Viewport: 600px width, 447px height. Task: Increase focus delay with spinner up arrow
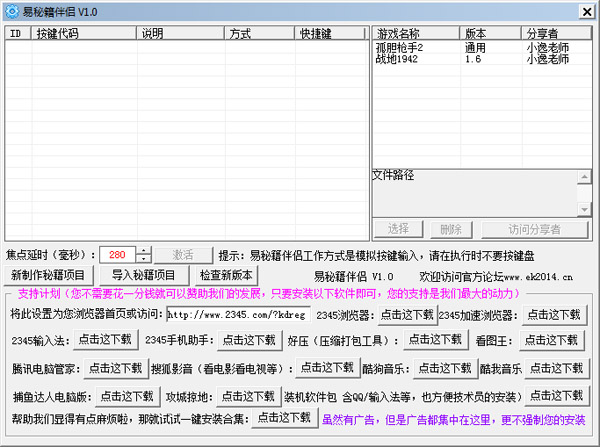[145, 250]
